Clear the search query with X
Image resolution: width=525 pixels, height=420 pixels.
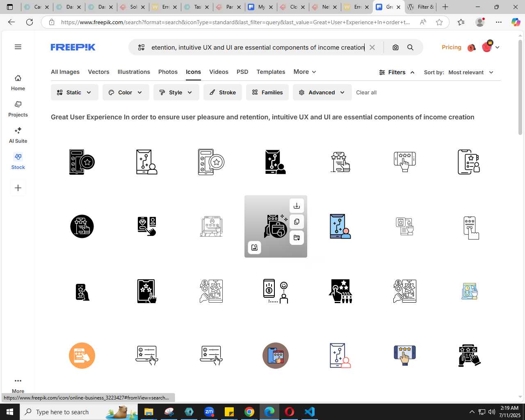pos(372,48)
